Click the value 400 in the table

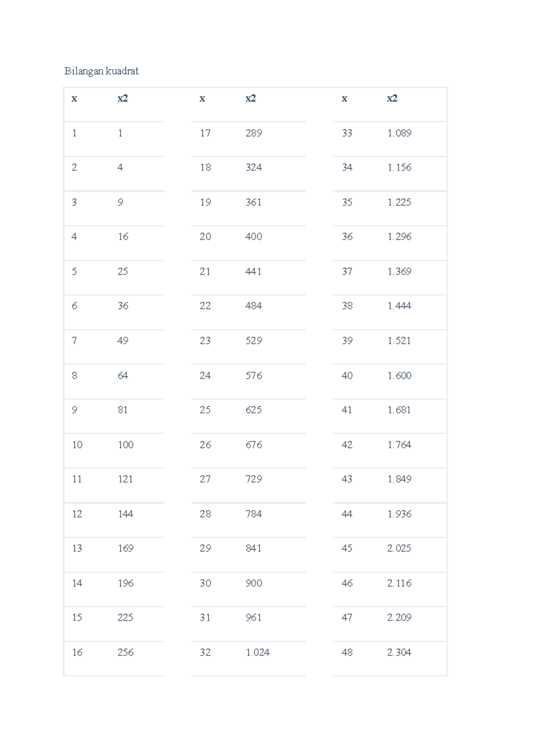(254, 236)
